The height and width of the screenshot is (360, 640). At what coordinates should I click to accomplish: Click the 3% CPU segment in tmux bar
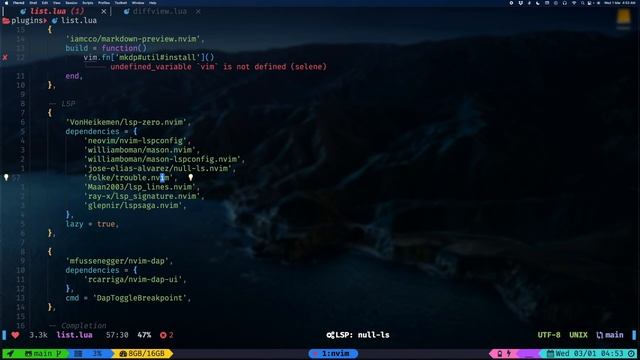click(x=92, y=353)
